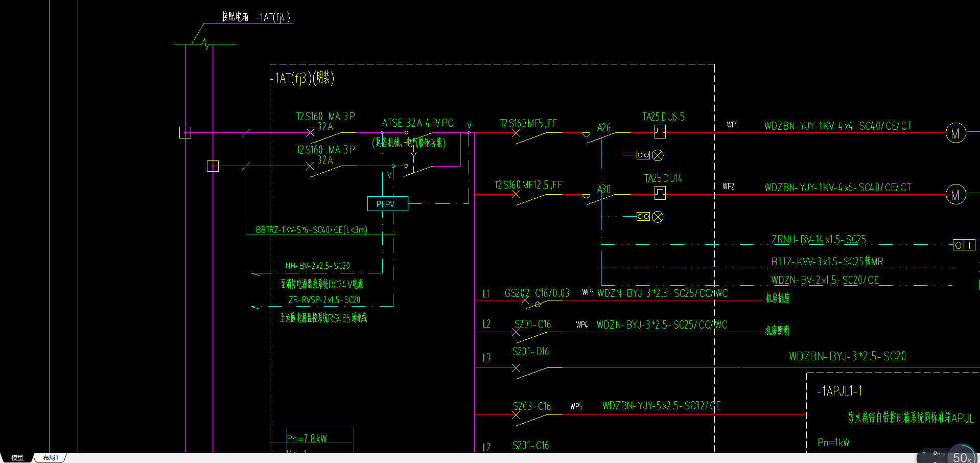Click the 机房插座 load label
The width and height of the screenshot is (980, 463).
(778, 298)
